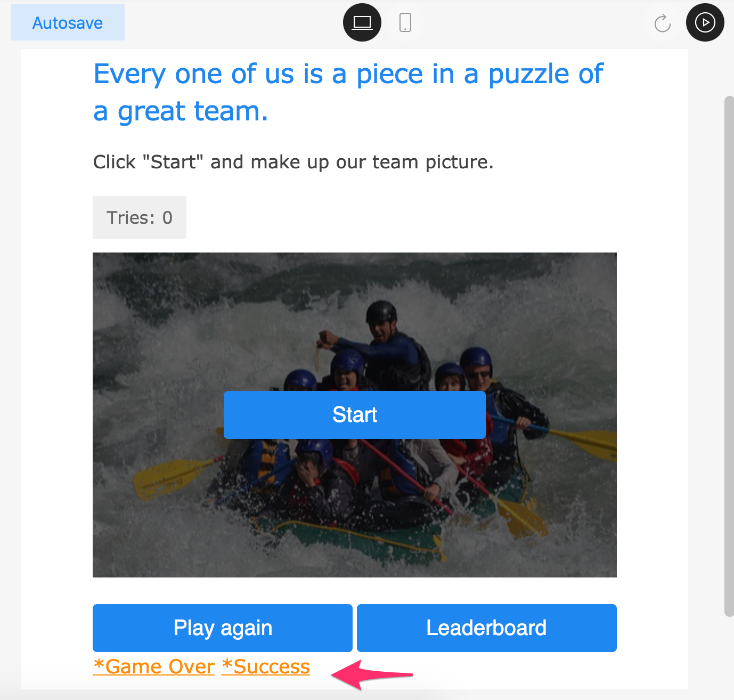Open the Leaderboard button
734x700 pixels.
pyautogui.click(x=486, y=628)
